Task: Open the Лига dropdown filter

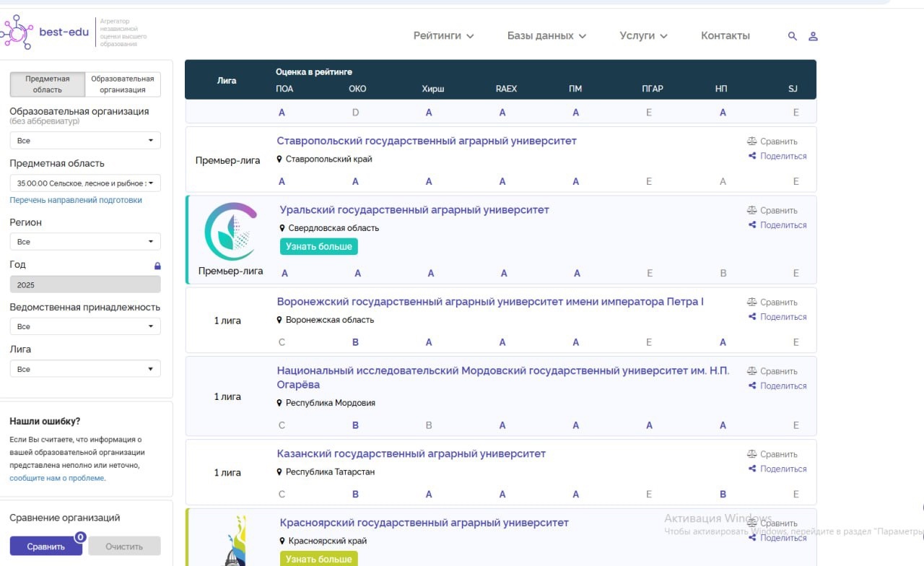Action: click(85, 369)
